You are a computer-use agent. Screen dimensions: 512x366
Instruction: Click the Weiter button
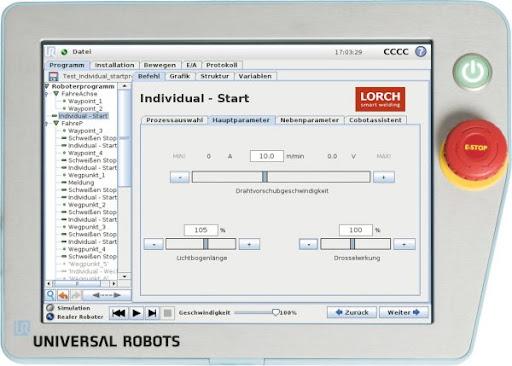click(403, 313)
